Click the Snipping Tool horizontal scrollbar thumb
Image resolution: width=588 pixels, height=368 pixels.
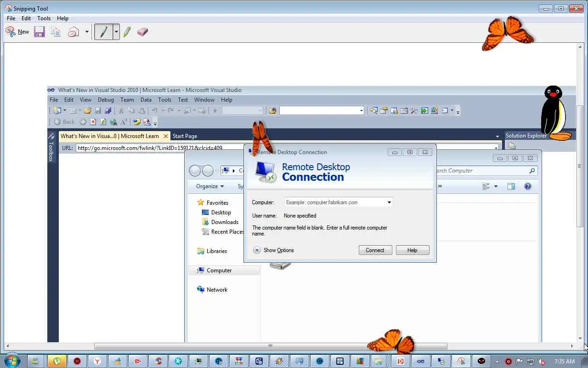(x=271, y=346)
